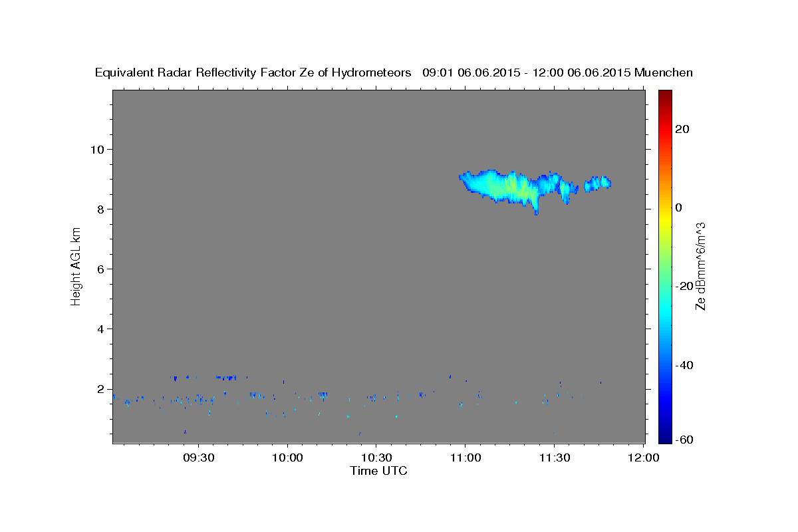Viewport: 798px width, 532px height.
Task: Click the height tick label '10'
Action: click(x=98, y=149)
